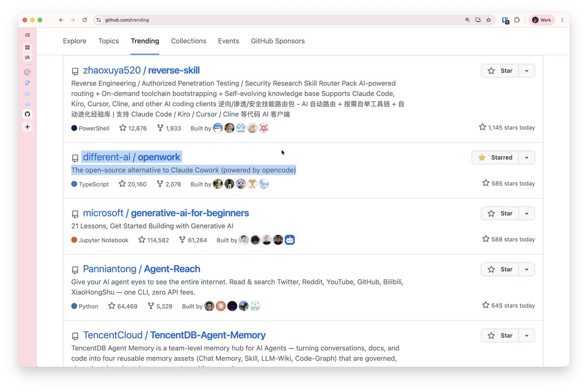Open the GitHub Sponsors tab
Viewport: 588px width, 391px height.
click(x=278, y=41)
